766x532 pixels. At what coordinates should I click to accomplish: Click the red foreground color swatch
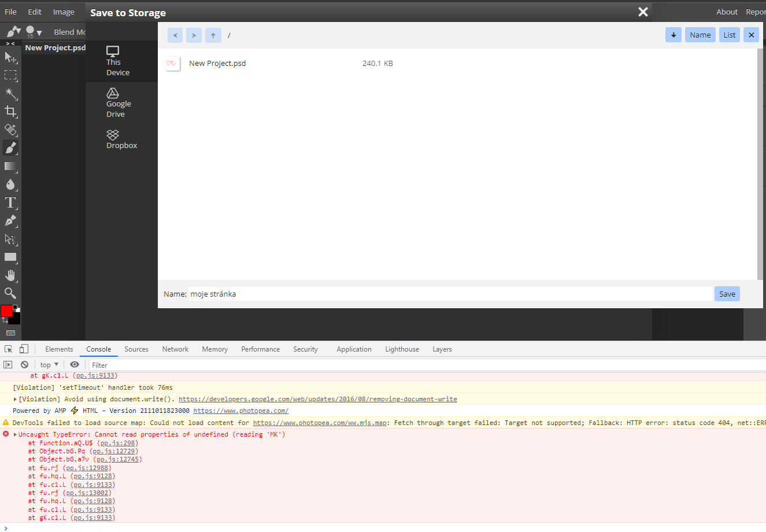pyautogui.click(x=8, y=310)
